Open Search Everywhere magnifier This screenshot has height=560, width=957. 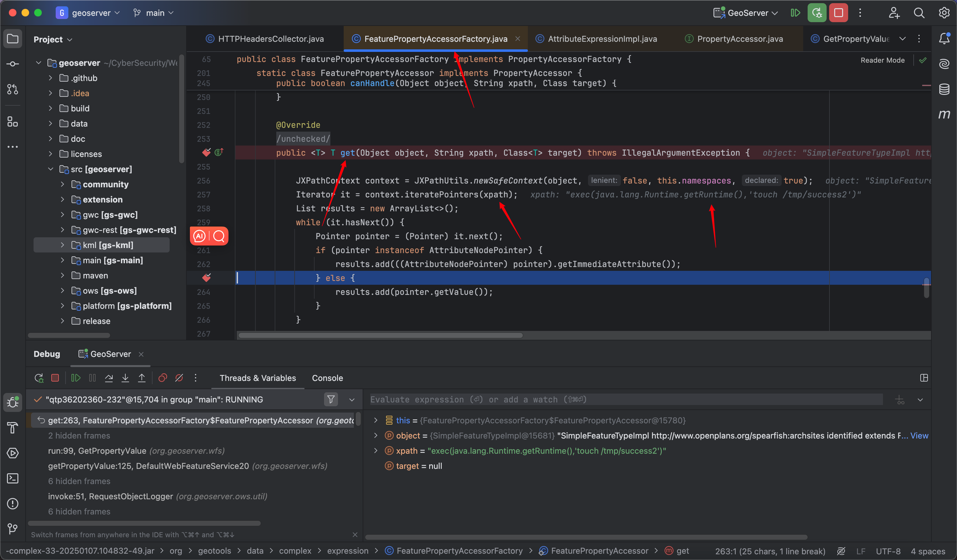point(919,13)
